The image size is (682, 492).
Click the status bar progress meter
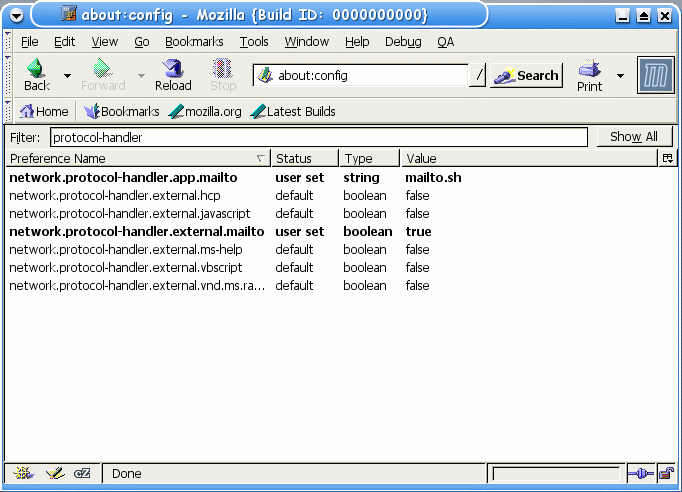point(556,474)
